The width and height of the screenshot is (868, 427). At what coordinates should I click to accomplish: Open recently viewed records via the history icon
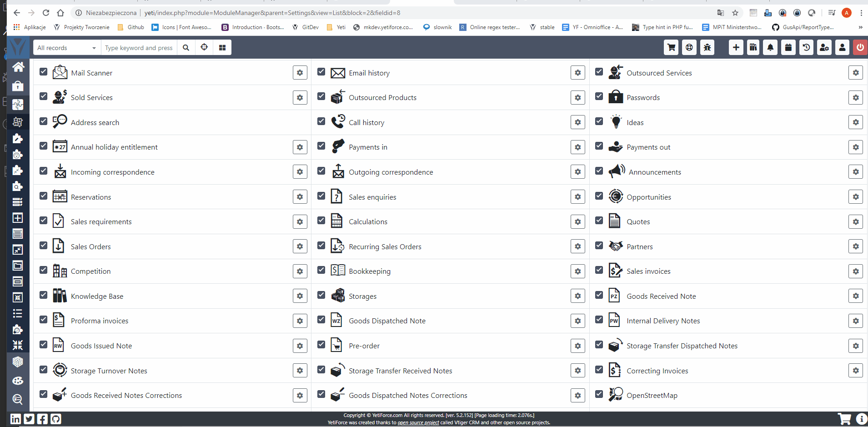coord(807,47)
